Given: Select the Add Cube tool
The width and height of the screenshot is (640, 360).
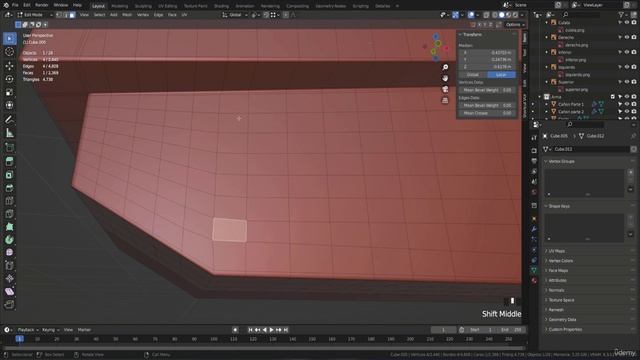Looking at the screenshot, I should point(9,147).
